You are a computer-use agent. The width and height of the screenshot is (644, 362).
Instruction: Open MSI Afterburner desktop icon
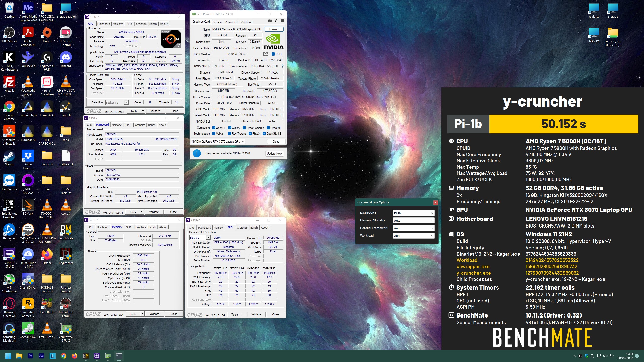(x=9, y=283)
